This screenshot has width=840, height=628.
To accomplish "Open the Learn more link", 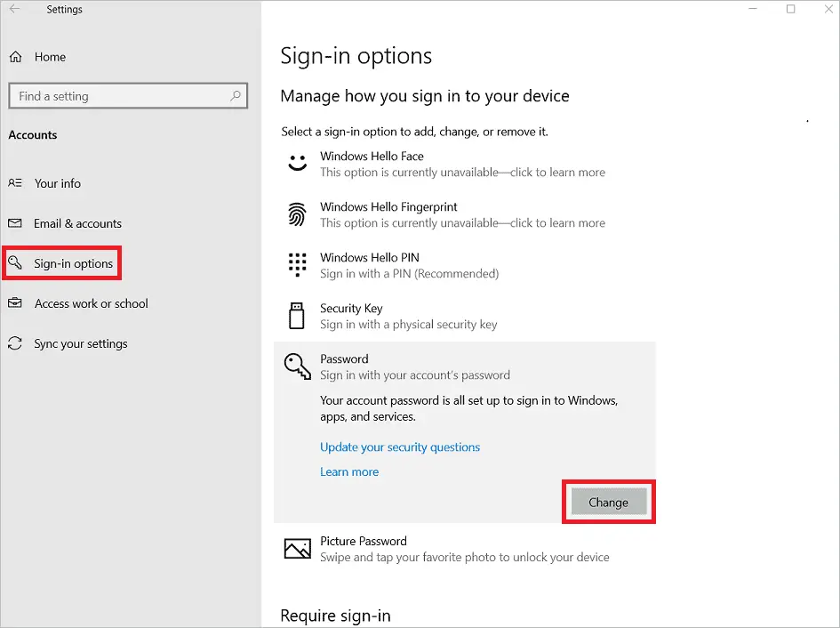I will tap(349, 472).
